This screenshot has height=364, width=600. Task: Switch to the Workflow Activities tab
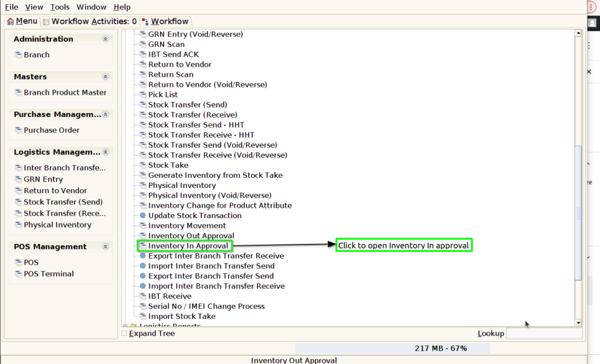pos(90,22)
